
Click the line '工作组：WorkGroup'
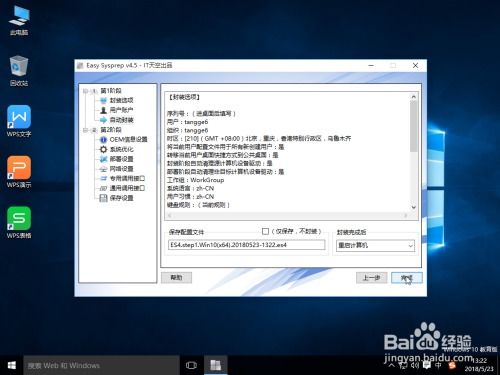(x=195, y=180)
